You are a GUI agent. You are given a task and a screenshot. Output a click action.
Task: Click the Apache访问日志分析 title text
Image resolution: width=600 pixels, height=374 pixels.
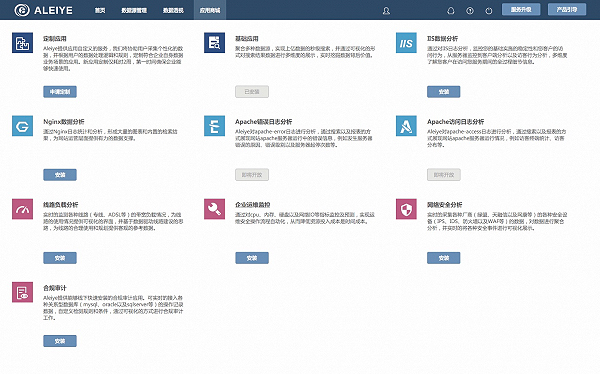(455, 122)
